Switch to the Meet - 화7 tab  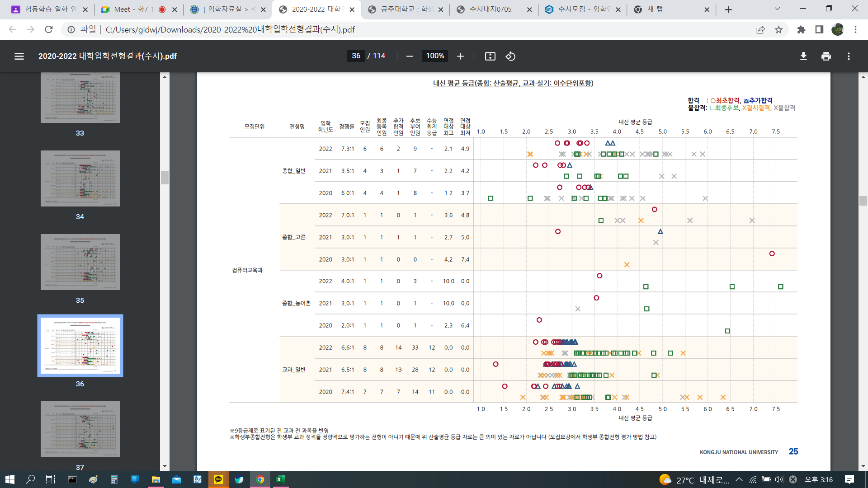(131, 9)
